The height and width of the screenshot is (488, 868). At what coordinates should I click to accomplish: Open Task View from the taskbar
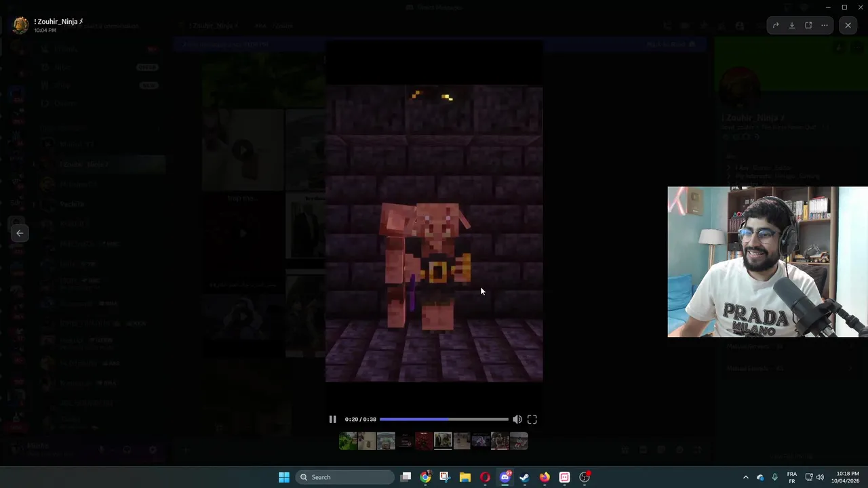pyautogui.click(x=406, y=477)
